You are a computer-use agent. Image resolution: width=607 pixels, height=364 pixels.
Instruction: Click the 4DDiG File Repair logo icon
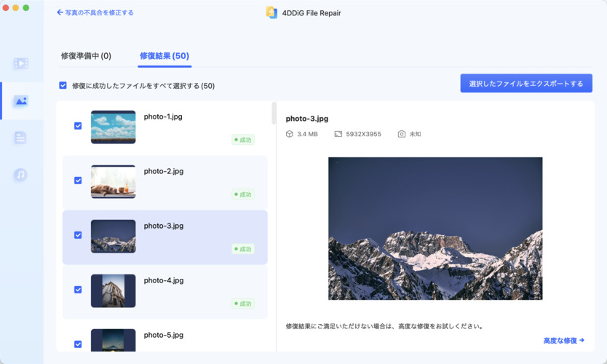[271, 13]
